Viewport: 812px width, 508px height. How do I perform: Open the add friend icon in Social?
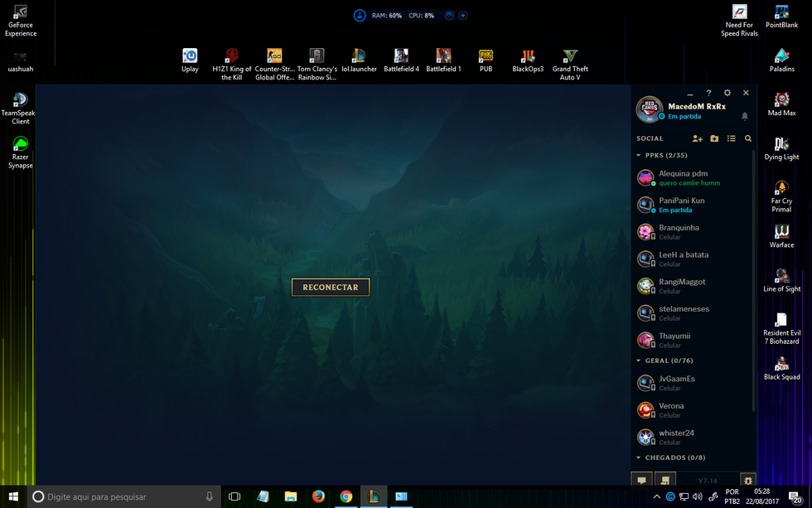point(697,138)
